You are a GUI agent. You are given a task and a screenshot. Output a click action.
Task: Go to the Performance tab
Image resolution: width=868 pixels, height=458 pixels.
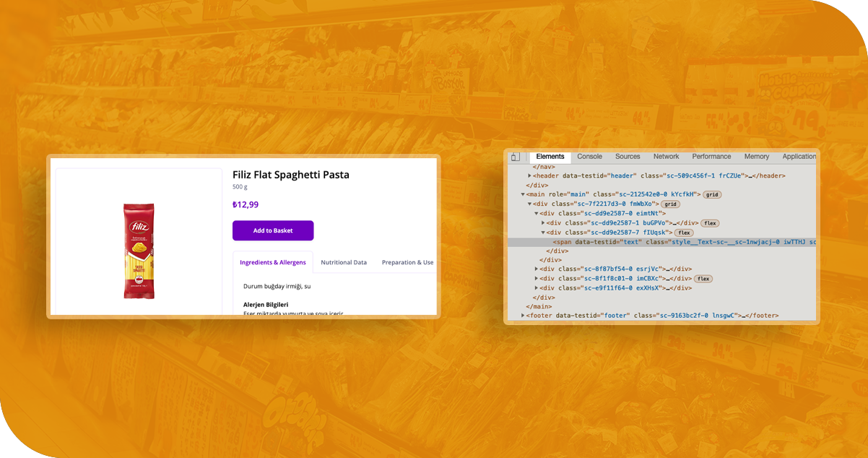point(711,157)
